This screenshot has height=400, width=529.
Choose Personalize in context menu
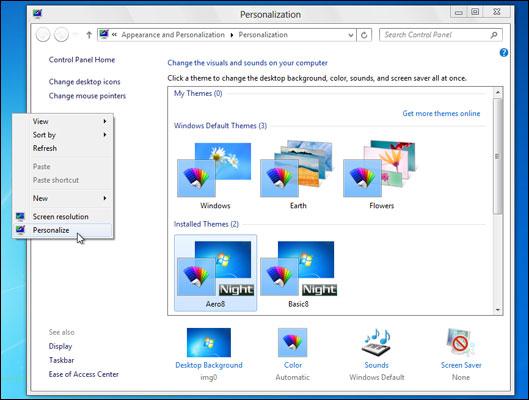(x=62, y=230)
